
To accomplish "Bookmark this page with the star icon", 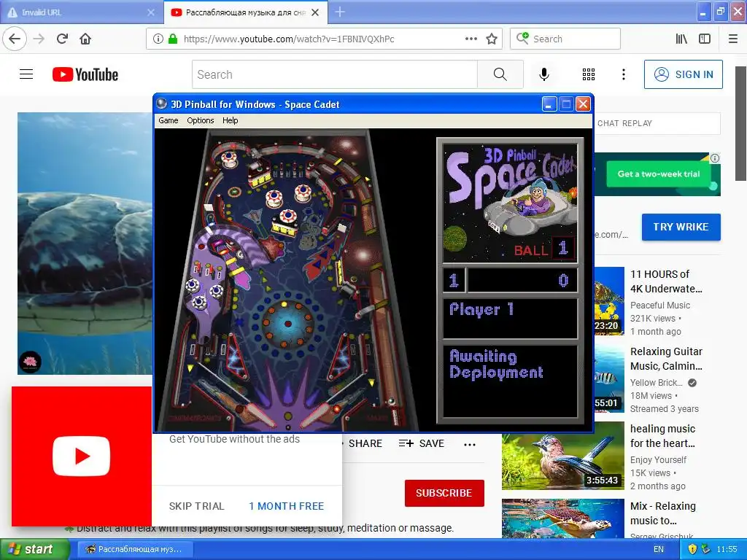I will click(x=492, y=39).
